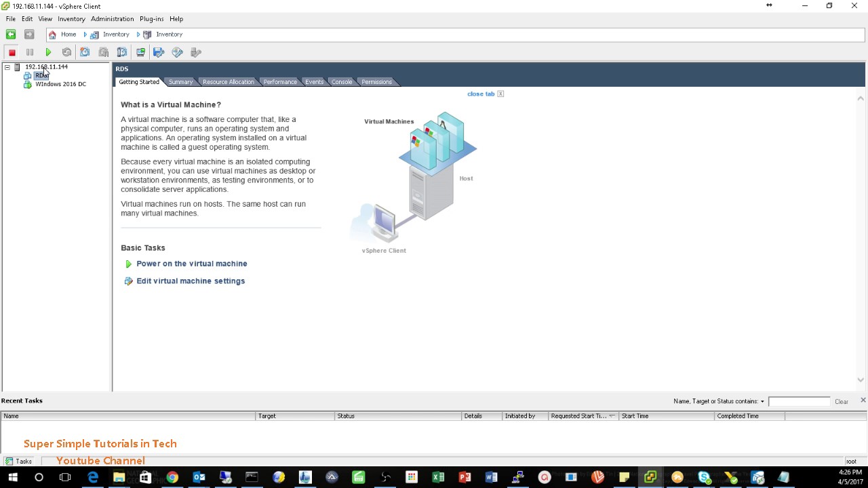
Task: Click the USB device connect toolbar icon
Action: [196, 52]
